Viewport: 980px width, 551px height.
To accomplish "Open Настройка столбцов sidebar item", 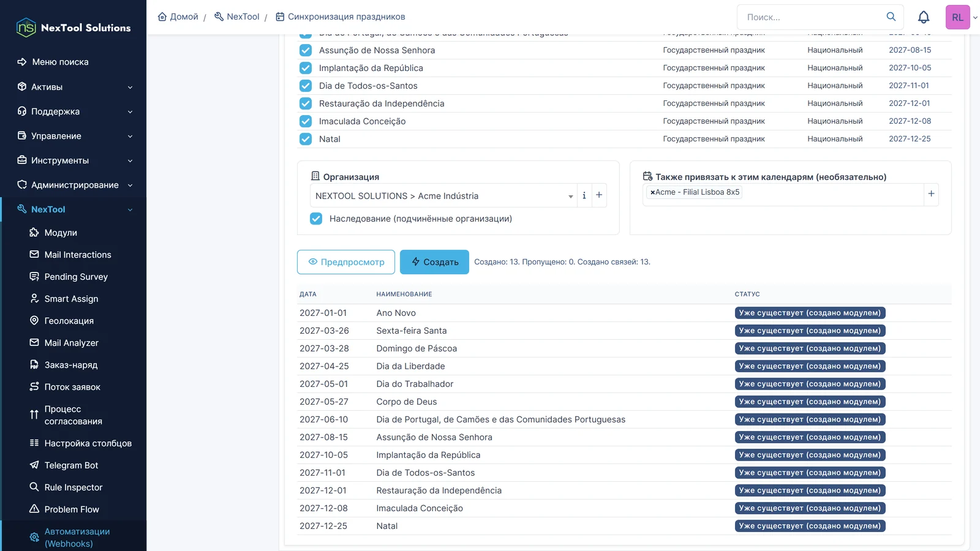I will pos(88,443).
